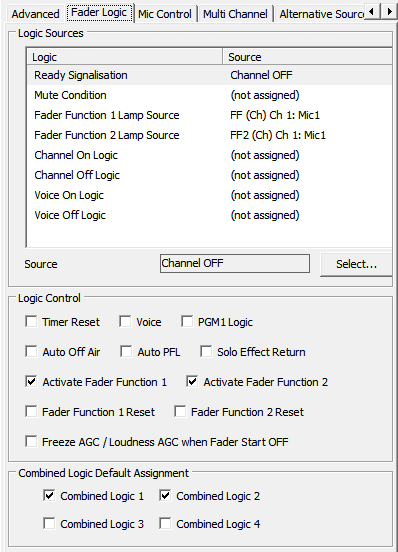Open the Alternative Source tab
398x552 pixels.
pos(320,14)
